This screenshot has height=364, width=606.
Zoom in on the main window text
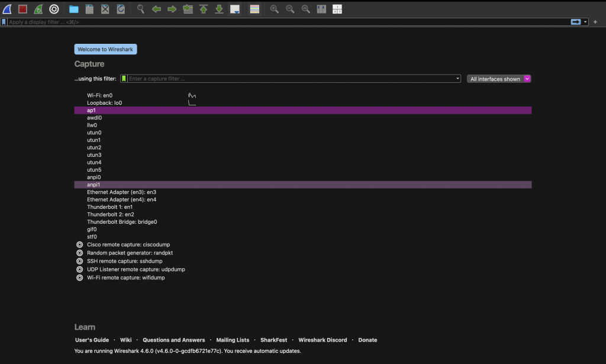point(275,9)
